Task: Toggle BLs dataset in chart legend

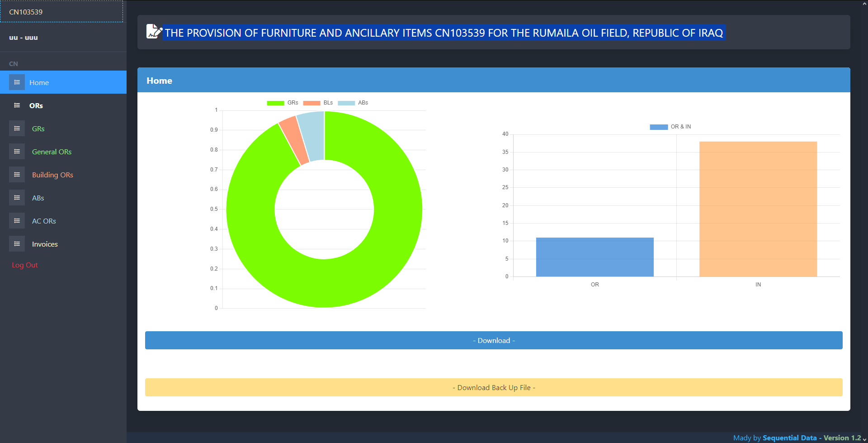Action: (318, 103)
